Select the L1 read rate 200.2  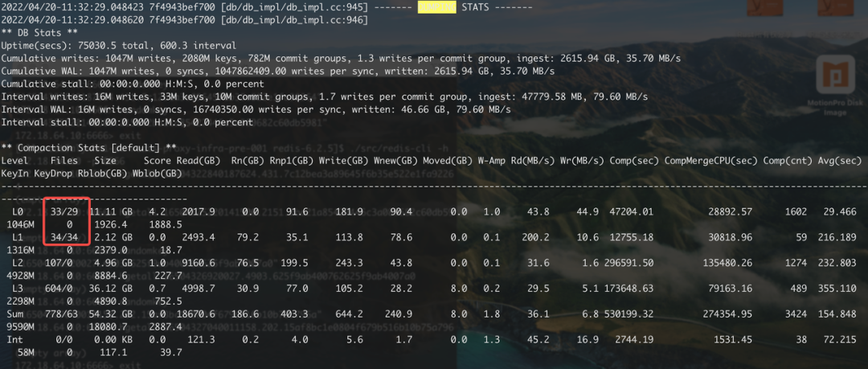pos(535,237)
